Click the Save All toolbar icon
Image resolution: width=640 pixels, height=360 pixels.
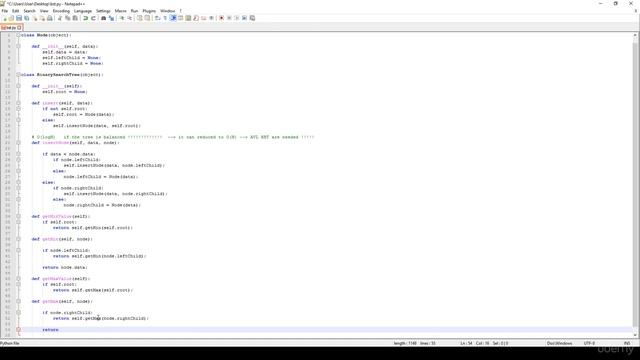click(x=27, y=18)
